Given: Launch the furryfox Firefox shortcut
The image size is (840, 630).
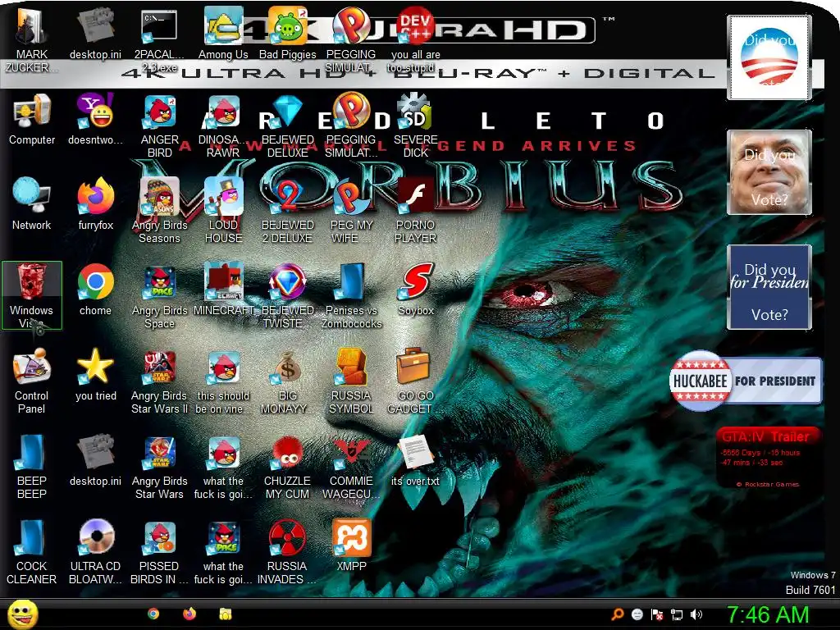Looking at the screenshot, I should [x=95, y=203].
